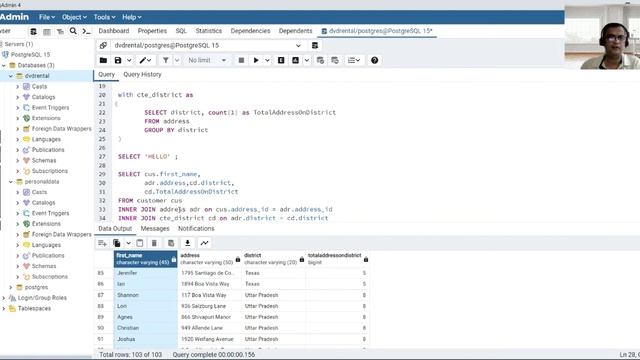Expand Login/Group Roles node
The height and width of the screenshot is (360, 640).
(x=4, y=298)
